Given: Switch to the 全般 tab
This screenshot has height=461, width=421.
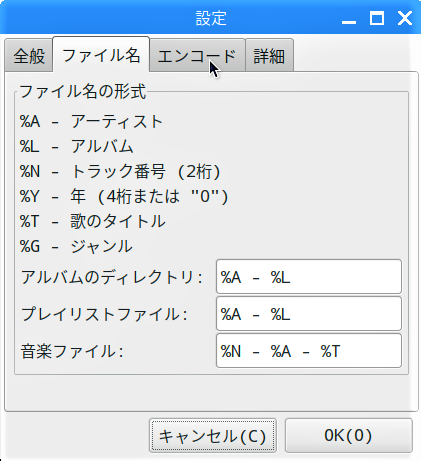Looking at the screenshot, I should pyautogui.click(x=29, y=55).
